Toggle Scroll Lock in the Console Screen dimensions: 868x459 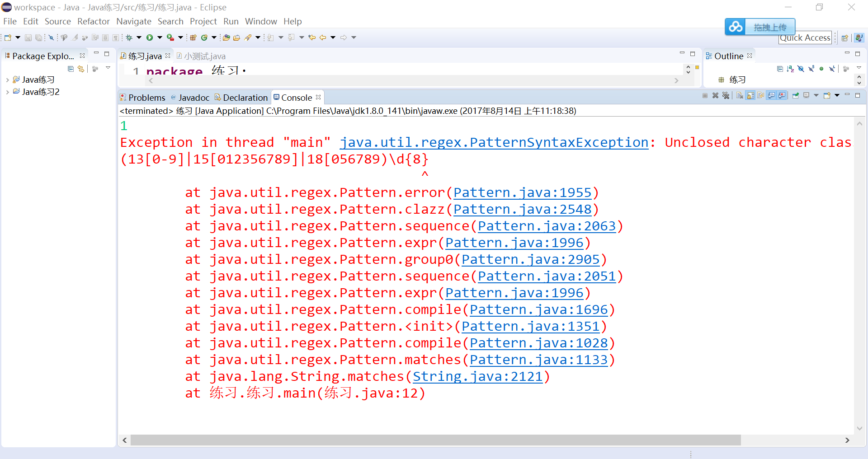750,95
